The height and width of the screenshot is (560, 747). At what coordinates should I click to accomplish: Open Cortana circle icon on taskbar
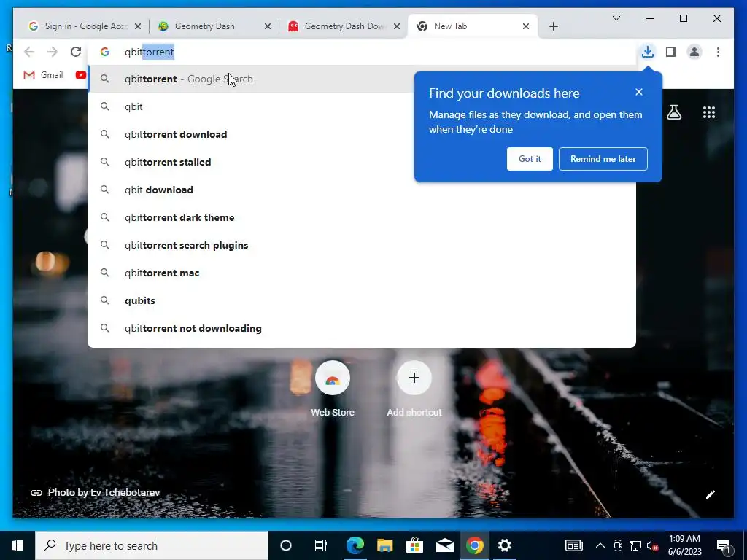(286, 545)
